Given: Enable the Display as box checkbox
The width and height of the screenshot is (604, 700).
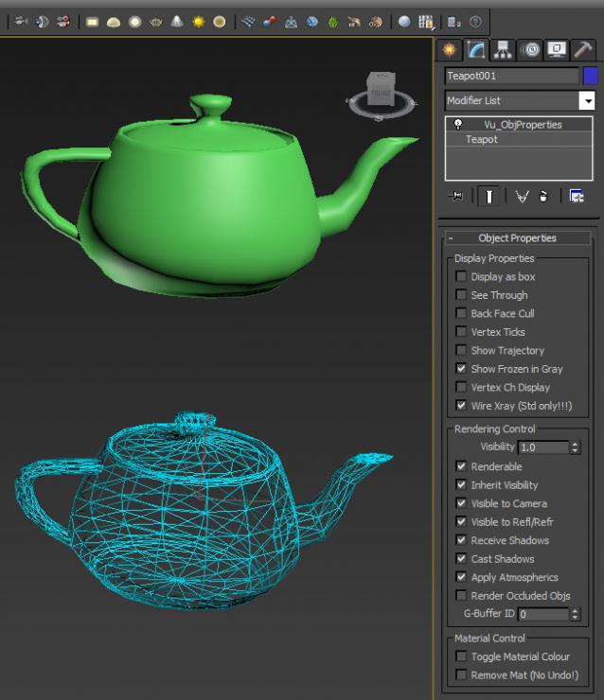Looking at the screenshot, I should pyautogui.click(x=461, y=277).
